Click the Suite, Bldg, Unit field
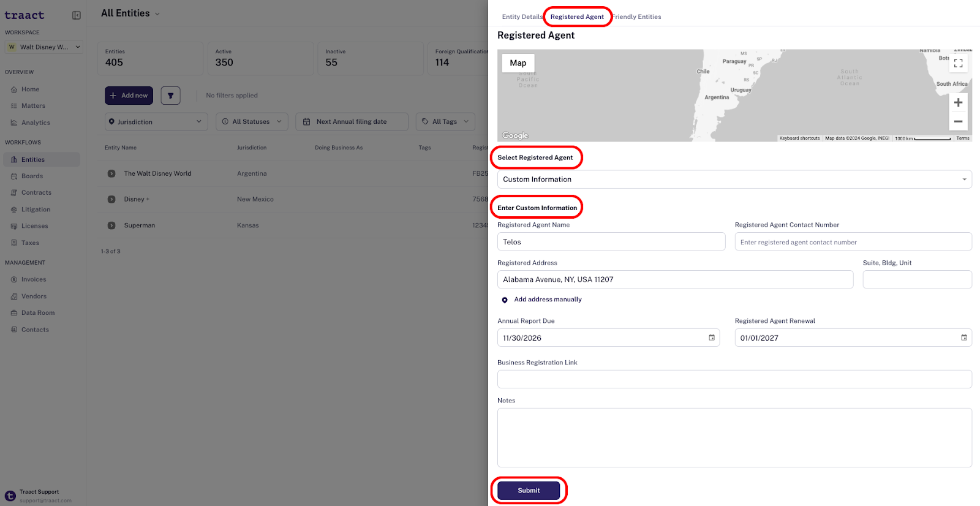The image size is (980, 506). coord(918,279)
